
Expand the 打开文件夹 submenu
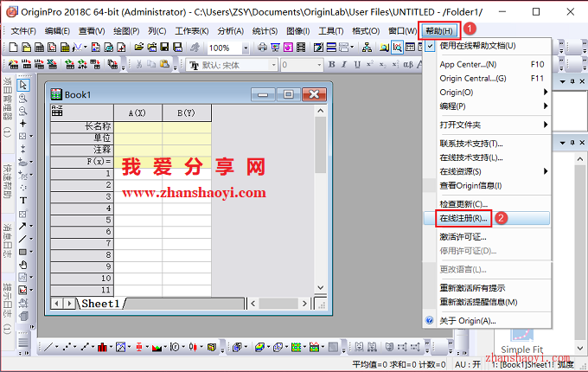(487, 125)
